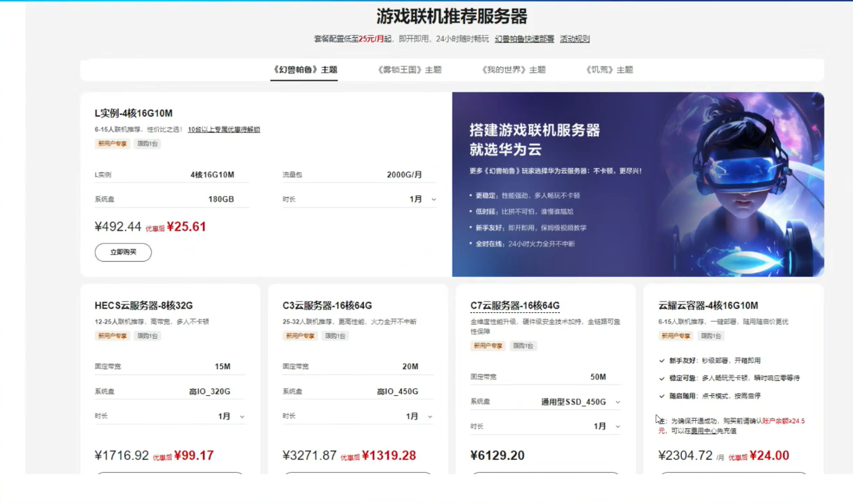Click the price ¥6129.20
The image size is (853, 504).
pos(498,456)
